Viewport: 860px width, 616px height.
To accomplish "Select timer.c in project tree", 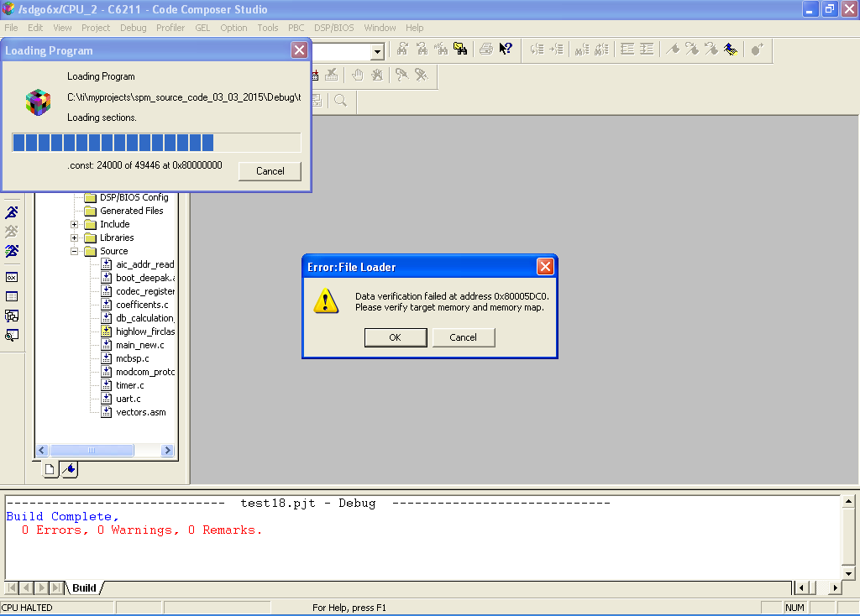I will [130, 385].
